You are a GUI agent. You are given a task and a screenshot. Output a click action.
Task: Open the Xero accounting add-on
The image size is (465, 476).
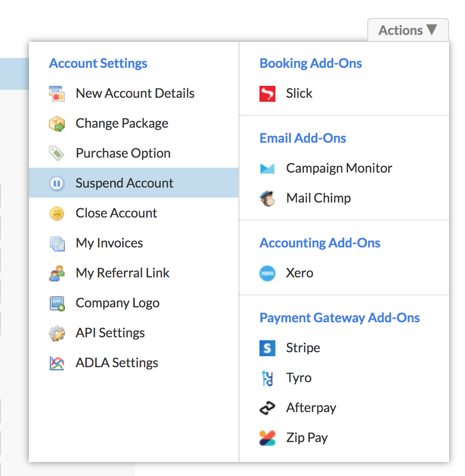pos(344,273)
